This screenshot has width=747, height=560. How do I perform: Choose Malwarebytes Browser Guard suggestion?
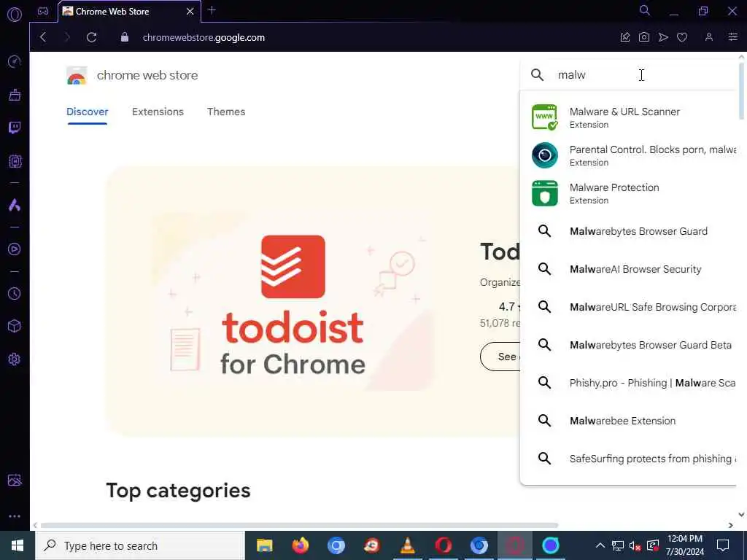pyautogui.click(x=629, y=231)
